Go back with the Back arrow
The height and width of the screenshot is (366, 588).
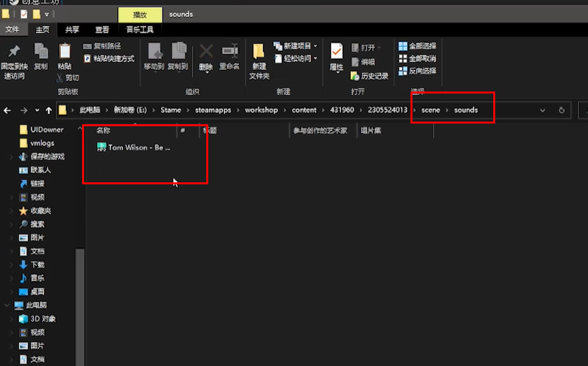[7, 110]
